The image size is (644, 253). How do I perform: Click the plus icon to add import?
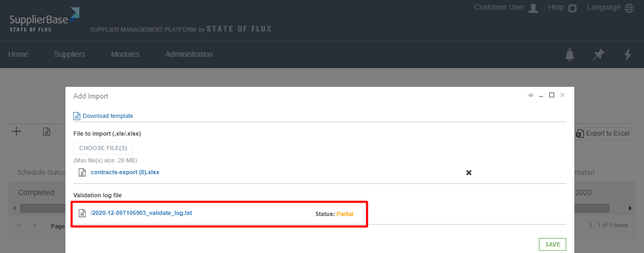(x=17, y=131)
